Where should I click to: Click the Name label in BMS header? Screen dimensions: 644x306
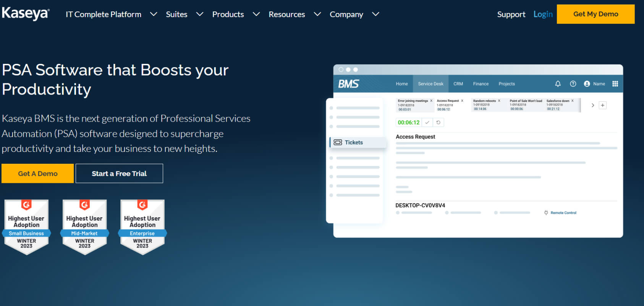[x=599, y=84]
